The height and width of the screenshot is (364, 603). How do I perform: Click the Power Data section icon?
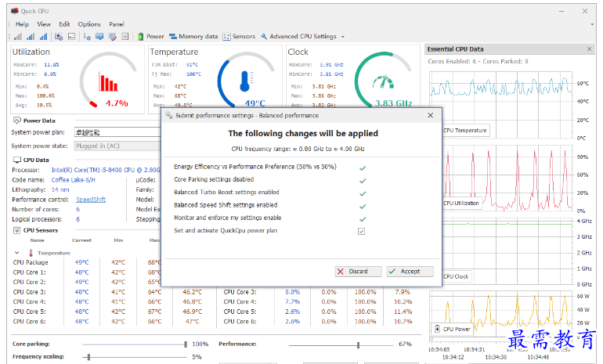tap(17, 121)
